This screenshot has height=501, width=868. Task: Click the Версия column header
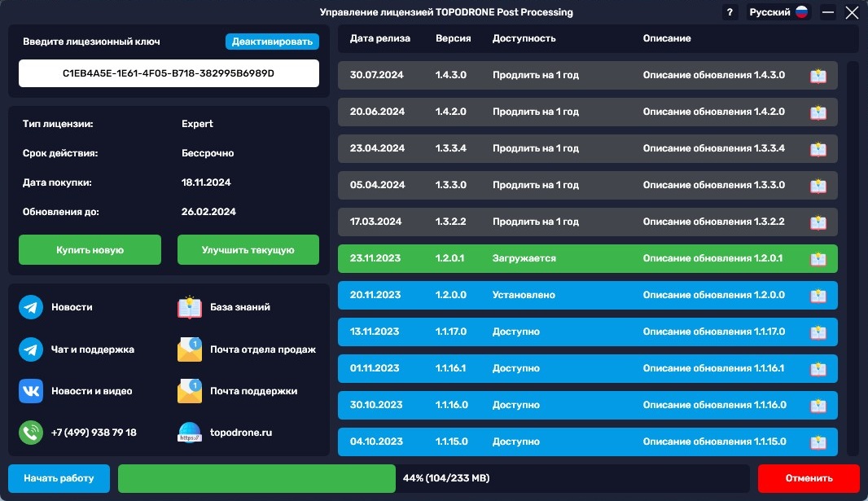pyautogui.click(x=454, y=38)
